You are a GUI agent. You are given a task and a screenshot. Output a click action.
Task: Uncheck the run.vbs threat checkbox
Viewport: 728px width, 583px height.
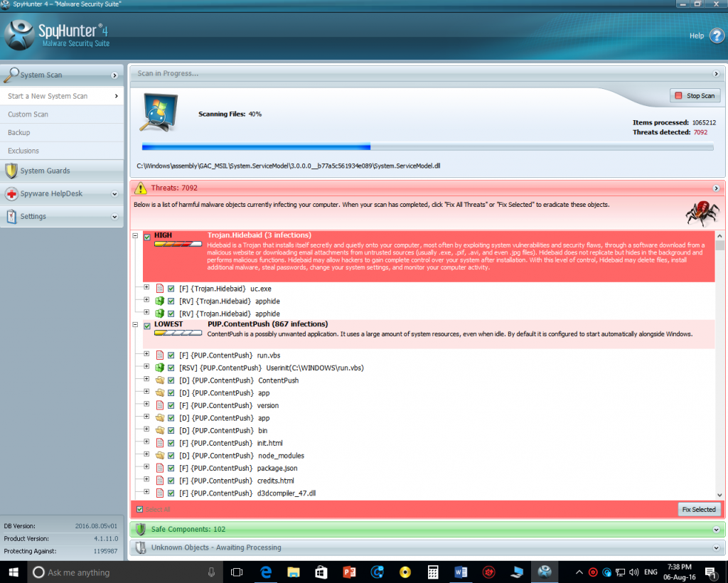(171, 355)
